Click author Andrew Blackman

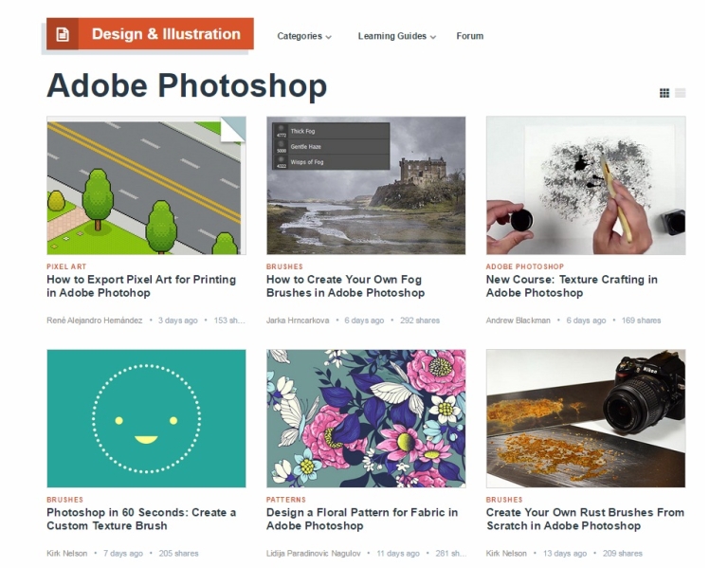coord(519,321)
